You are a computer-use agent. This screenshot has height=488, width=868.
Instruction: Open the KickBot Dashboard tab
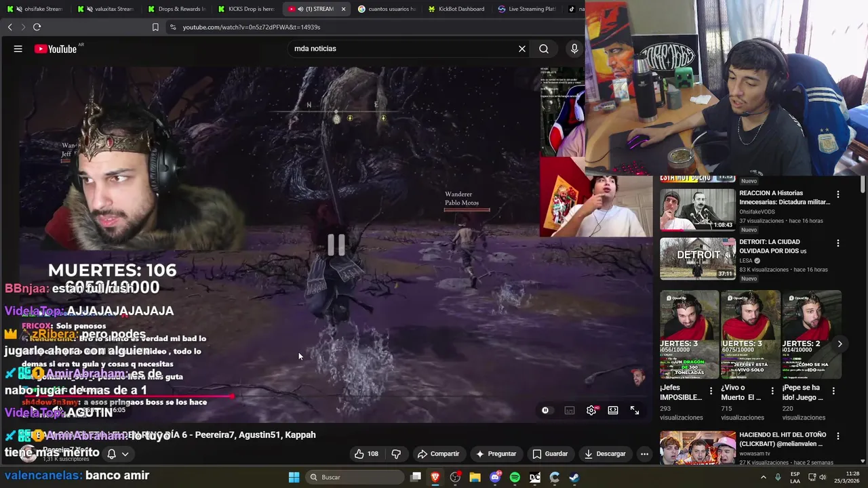(x=457, y=9)
